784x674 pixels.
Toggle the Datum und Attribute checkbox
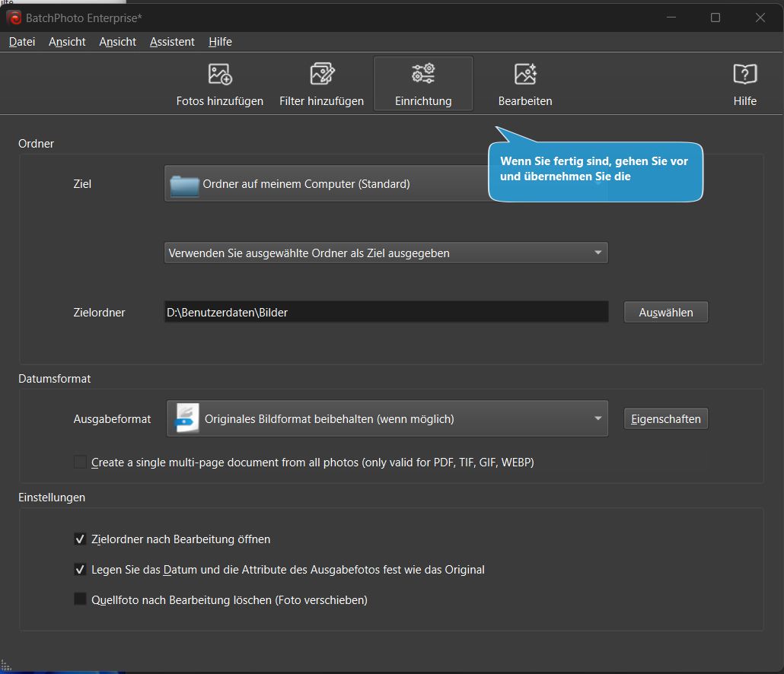81,570
